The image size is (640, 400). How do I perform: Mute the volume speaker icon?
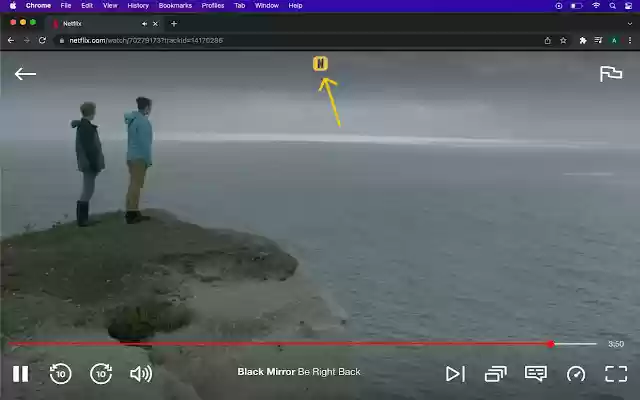pyautogui.click(x=141, y=373)
